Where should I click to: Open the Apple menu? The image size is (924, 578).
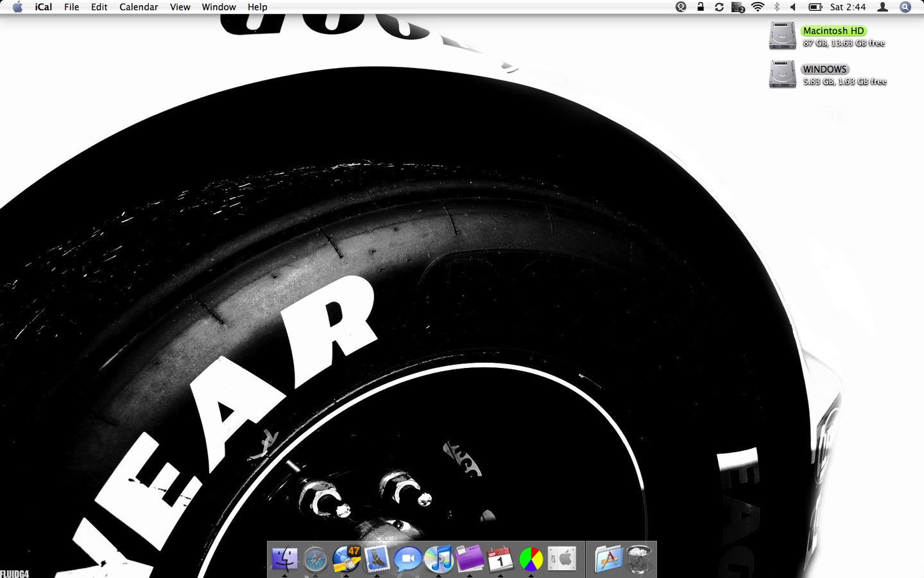(x=17, y=7)
